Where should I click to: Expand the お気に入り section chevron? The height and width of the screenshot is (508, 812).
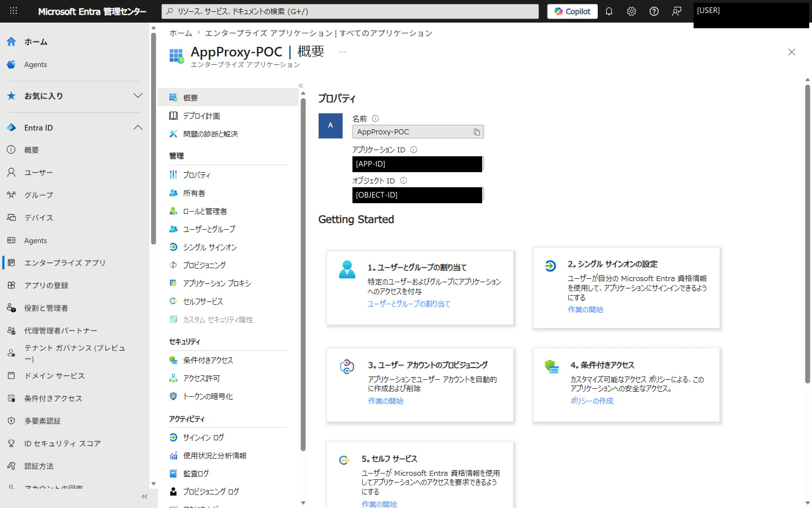(138, 96)
